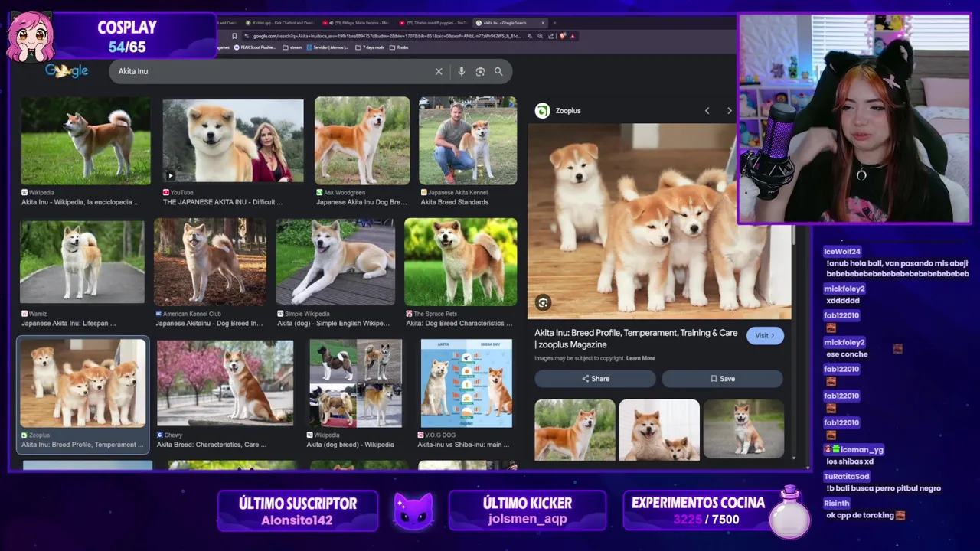Open Japanese Akita Kennel breed standards image
Screen dimensions: 980x551
click(468, 141)
